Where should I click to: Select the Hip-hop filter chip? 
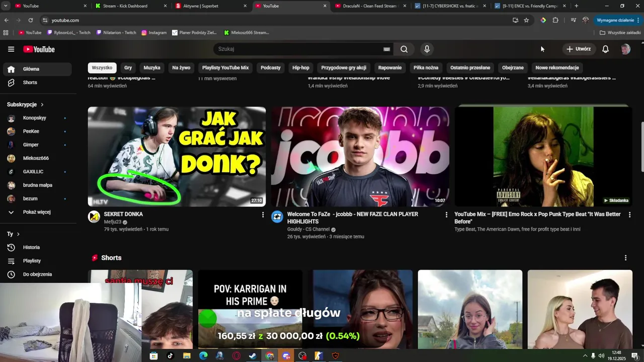coord(301,68)
